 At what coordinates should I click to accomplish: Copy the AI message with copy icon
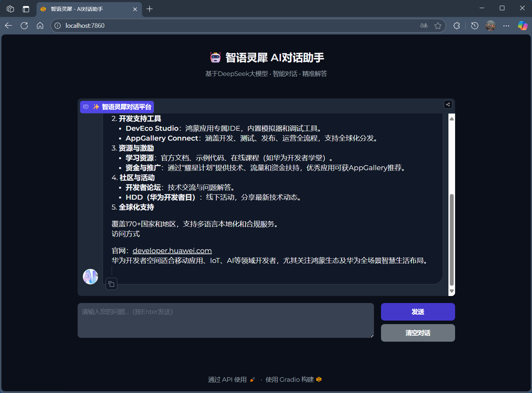(111, 284)
